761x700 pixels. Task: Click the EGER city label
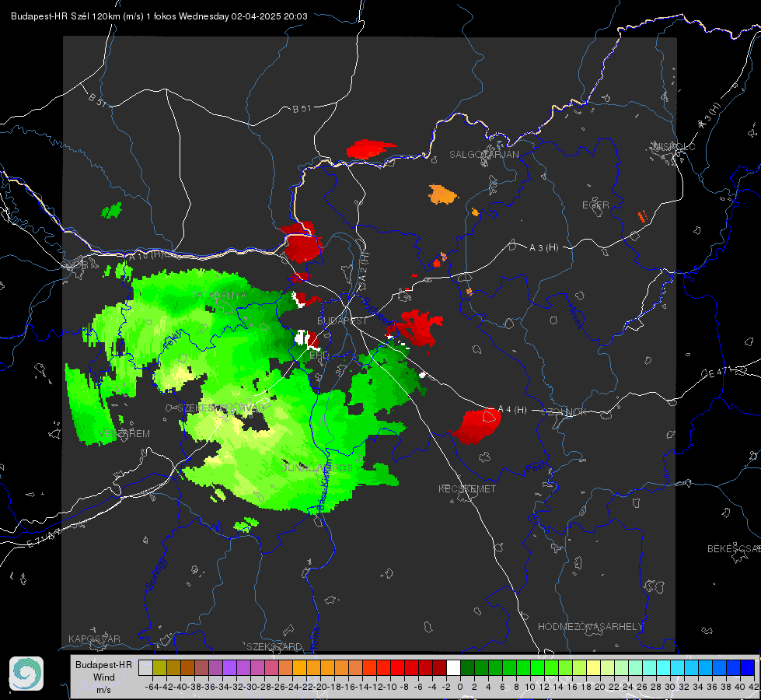click(595, 205)
